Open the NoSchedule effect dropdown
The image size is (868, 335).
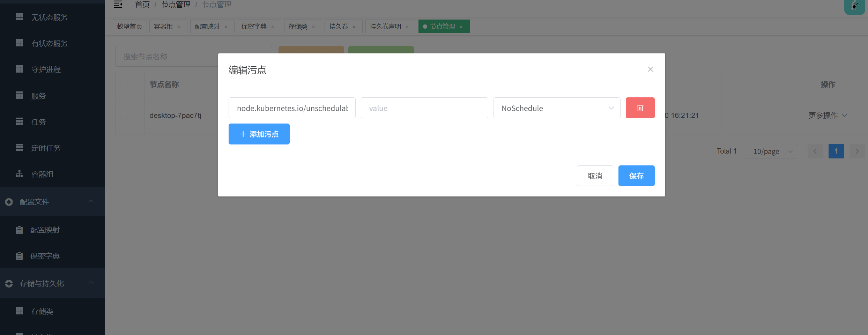pos(556,108)
